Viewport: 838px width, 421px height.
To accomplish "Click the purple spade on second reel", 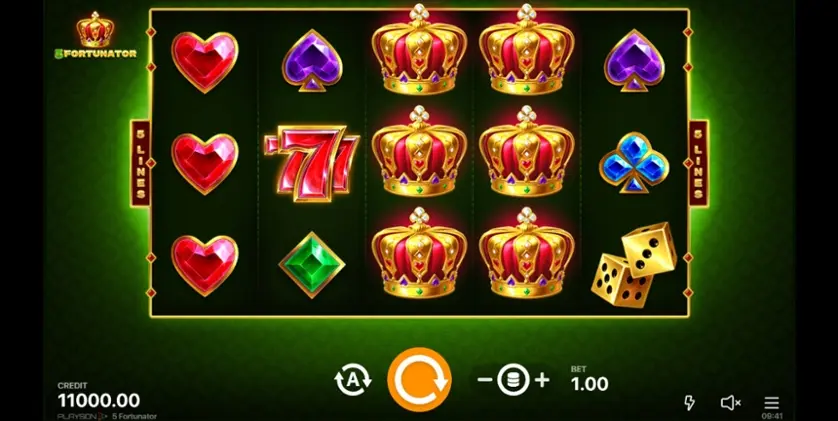I will [312, 60].
